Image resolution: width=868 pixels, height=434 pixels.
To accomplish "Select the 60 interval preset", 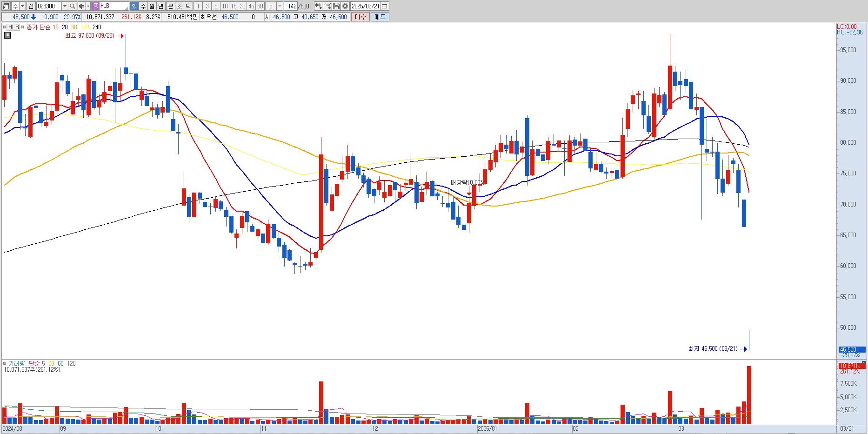I will [x=260, y=6].
